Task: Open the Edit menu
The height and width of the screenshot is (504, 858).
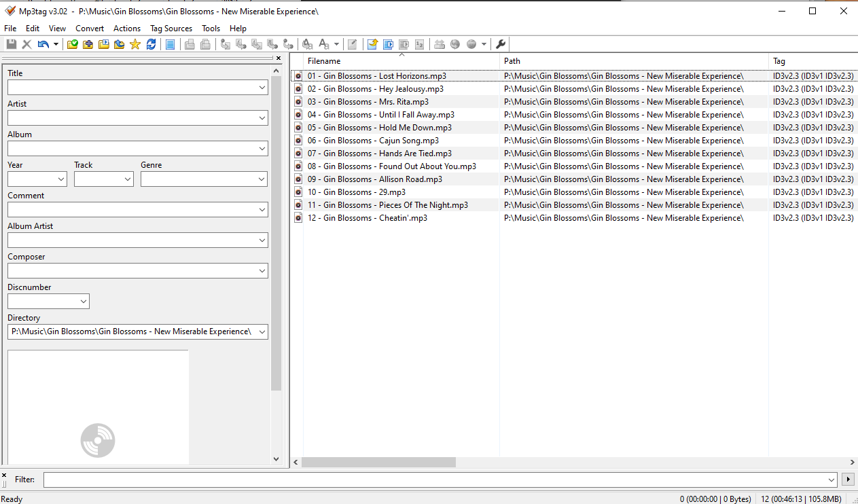Action: [33, 29]
